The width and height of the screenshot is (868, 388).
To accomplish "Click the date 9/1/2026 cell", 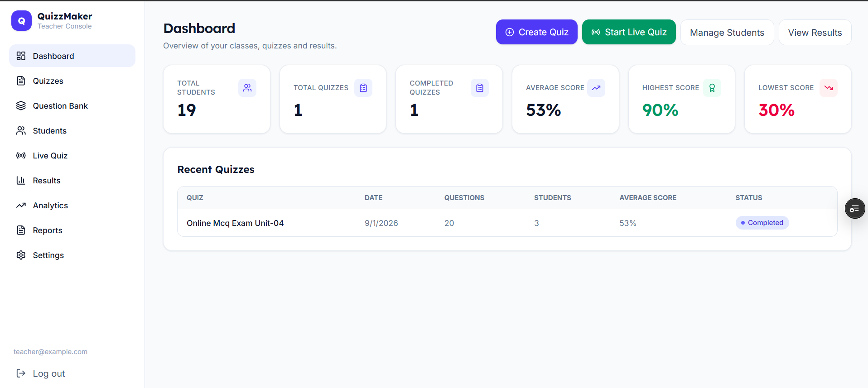I will click(x=381, y=223).
